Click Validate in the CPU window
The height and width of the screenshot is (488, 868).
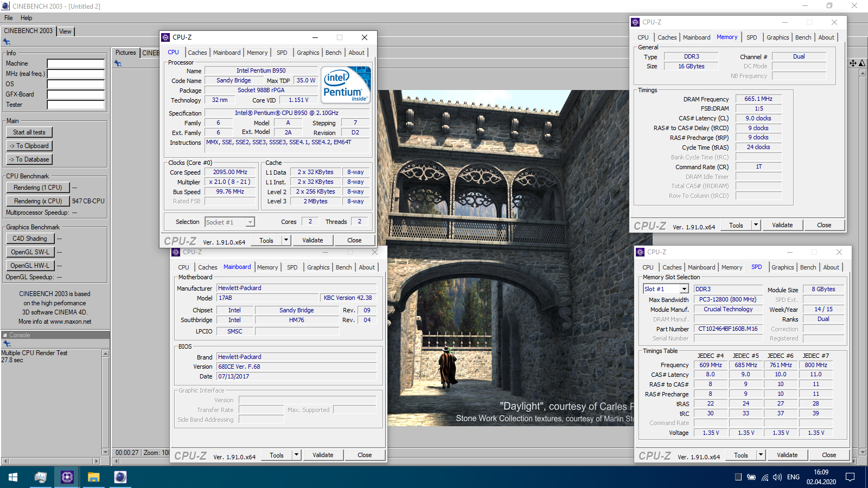(x=312, y=240)
